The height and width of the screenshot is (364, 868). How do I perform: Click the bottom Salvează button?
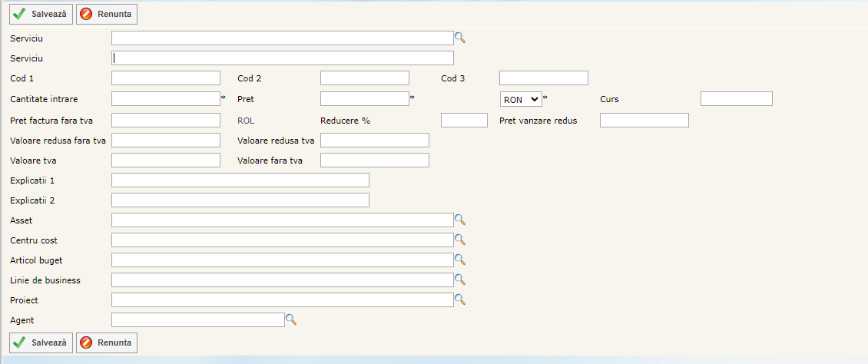point(41,342)
